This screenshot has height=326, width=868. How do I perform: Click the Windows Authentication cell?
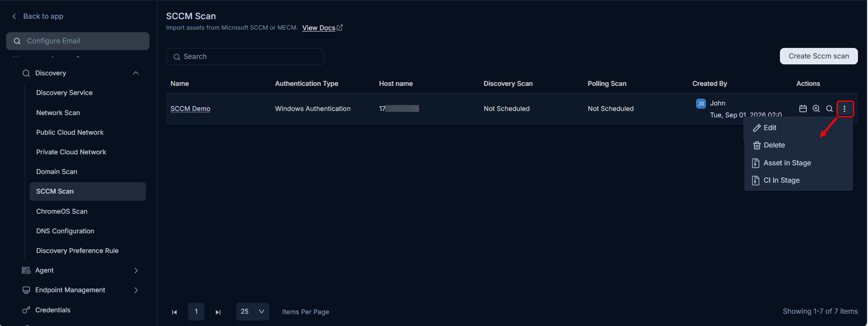(313, 109)
